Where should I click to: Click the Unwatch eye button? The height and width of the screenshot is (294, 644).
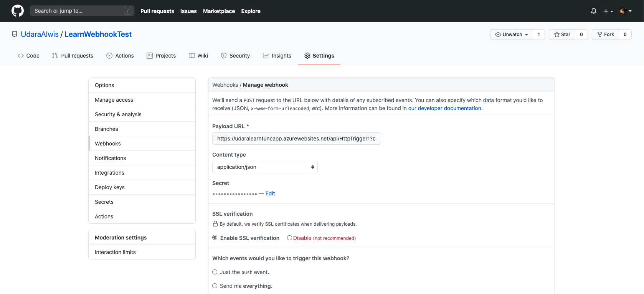coord(512,35)
